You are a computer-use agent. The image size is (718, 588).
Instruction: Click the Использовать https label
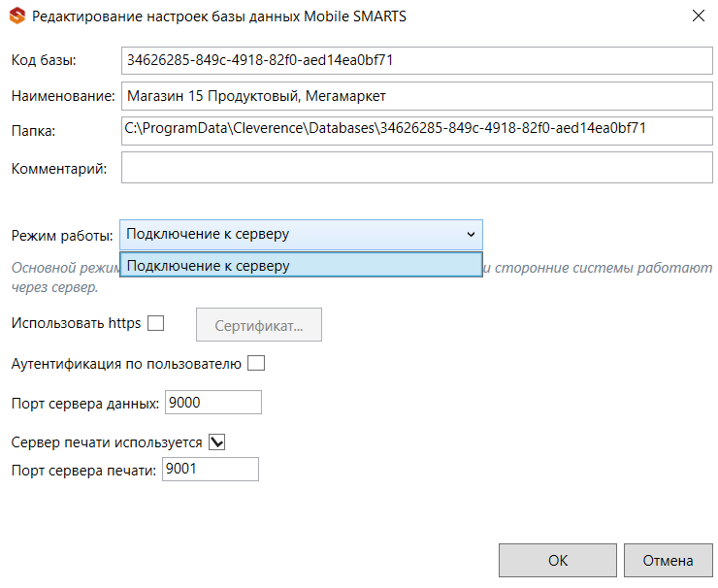coord(76,323)
